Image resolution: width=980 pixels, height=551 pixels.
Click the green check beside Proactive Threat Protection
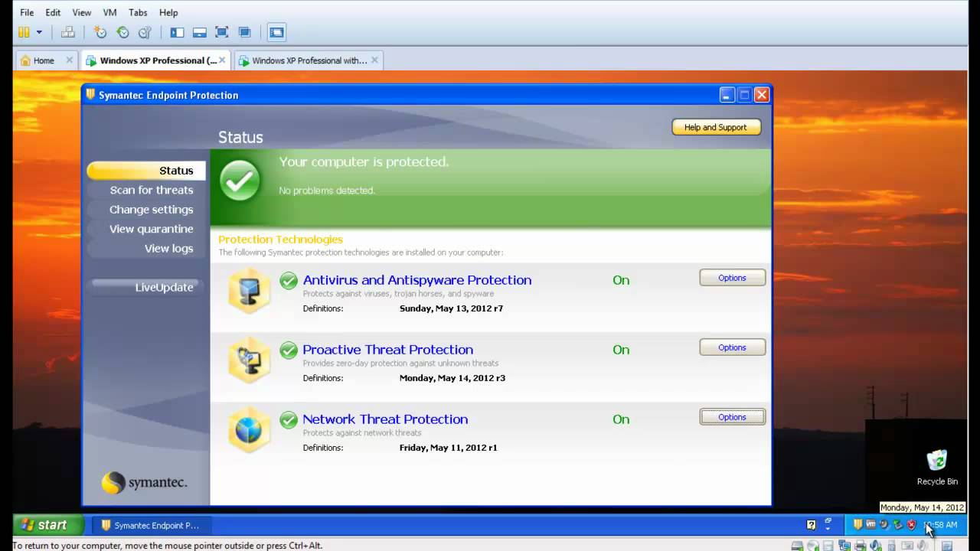coord(289,350)
